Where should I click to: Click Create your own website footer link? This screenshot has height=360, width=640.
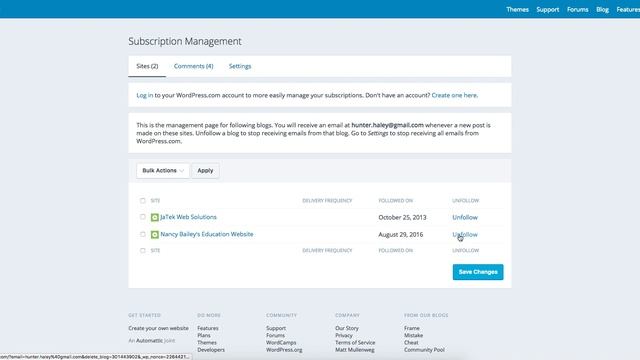coord(158,328)
